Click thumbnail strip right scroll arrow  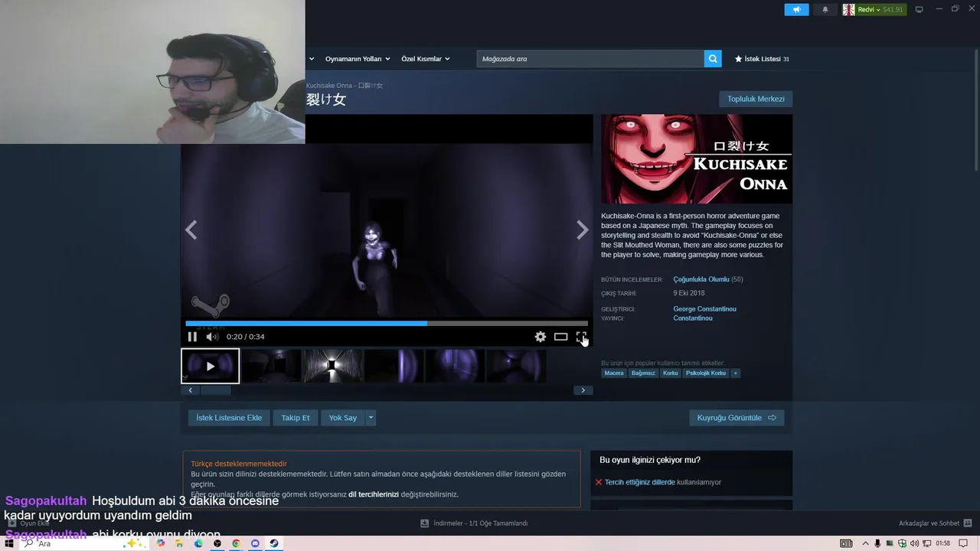pos(583,390)
